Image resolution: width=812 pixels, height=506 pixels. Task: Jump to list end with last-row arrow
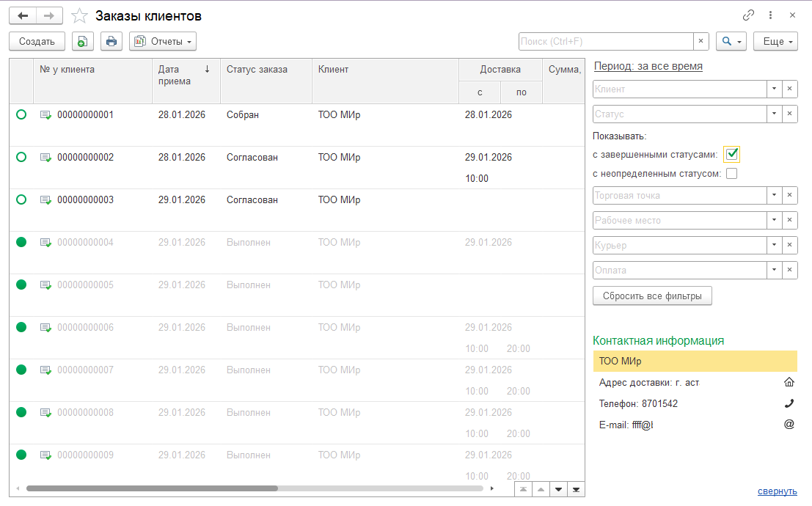(x=576, y=489)
